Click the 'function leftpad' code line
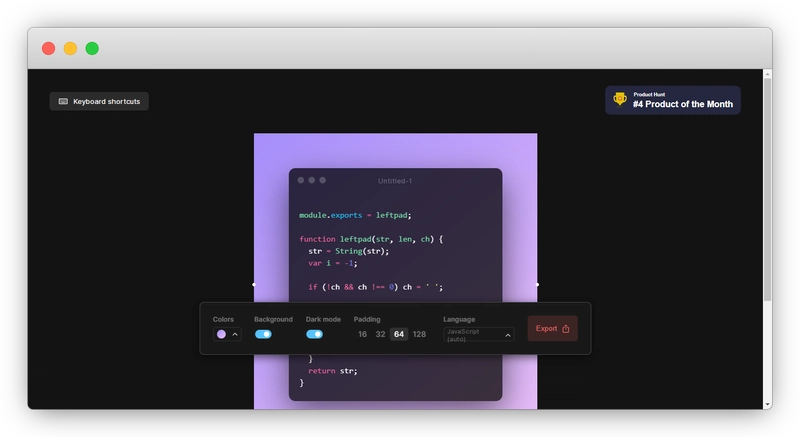Screen dimensions: 800x437 371,239
